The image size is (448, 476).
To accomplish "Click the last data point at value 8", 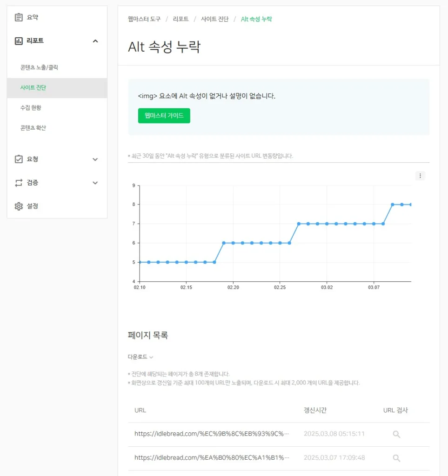I will click(x=411, y=205).
